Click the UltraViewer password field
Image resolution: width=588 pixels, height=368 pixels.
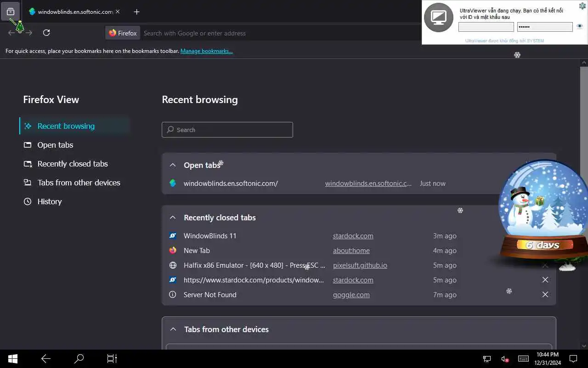tap(545, 27)
